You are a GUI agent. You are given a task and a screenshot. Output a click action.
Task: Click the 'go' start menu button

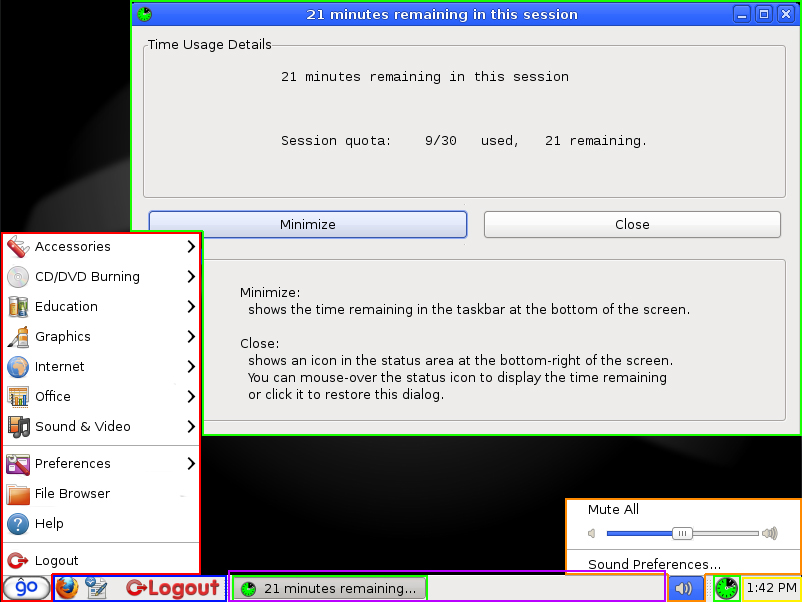[27, 588]
